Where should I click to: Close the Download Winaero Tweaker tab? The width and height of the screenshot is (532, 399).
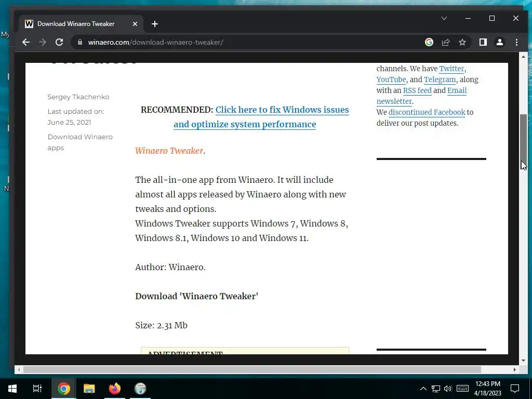click(135, 24)
